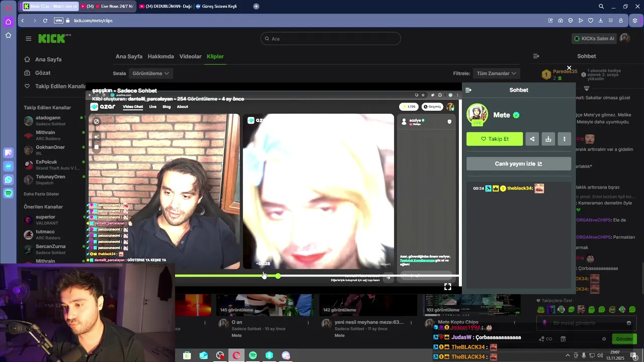Open the Tüm Zamanlar filter dropdown
The height and width of the screenshot is (362, 644).
pyautogui.click(x=496, y=73)
